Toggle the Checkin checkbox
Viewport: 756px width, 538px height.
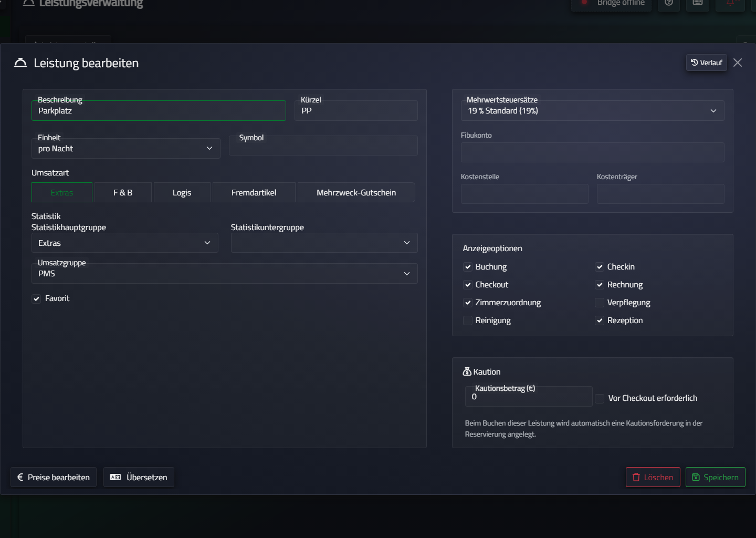[x=600, y=267]
